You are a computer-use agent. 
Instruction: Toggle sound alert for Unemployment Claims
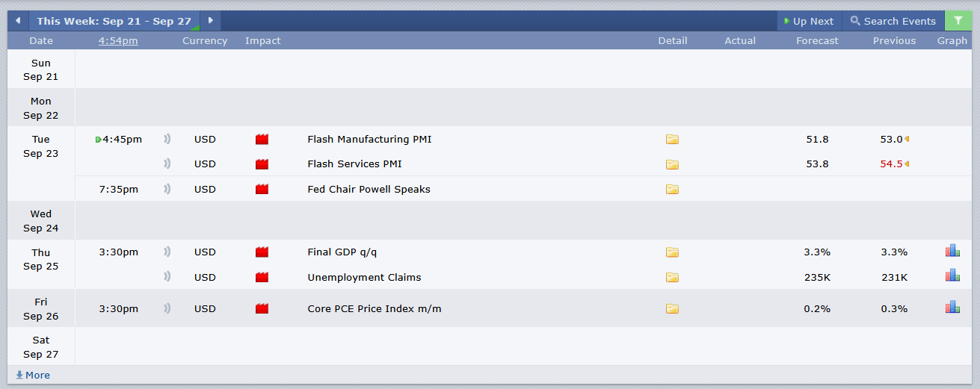[167, 277]
